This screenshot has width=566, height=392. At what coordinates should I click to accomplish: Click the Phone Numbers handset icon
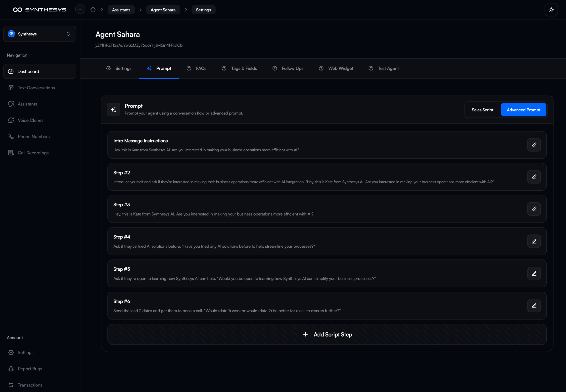click(x=11, y=137)
